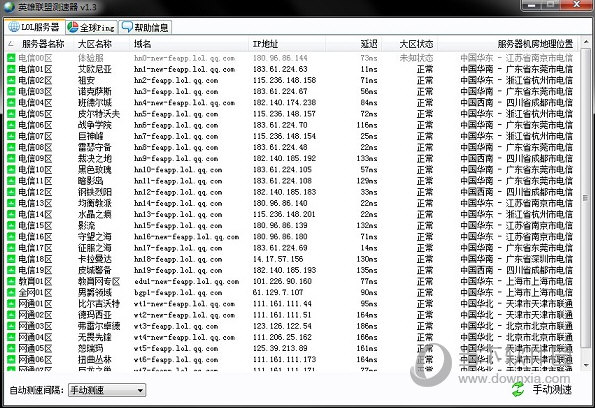Click the green icon of 电信10区 row
Viewport: 595px width, 408px height.
(x=11, y=170)
